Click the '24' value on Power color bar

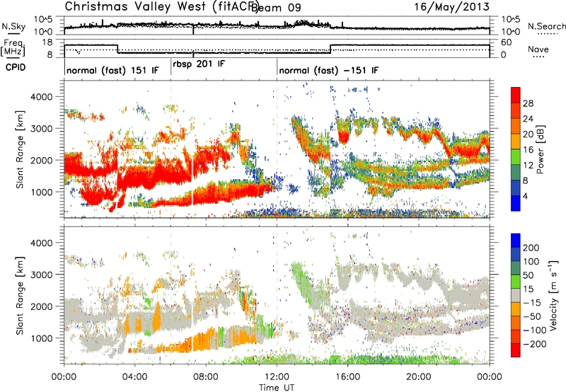[528, 119]
